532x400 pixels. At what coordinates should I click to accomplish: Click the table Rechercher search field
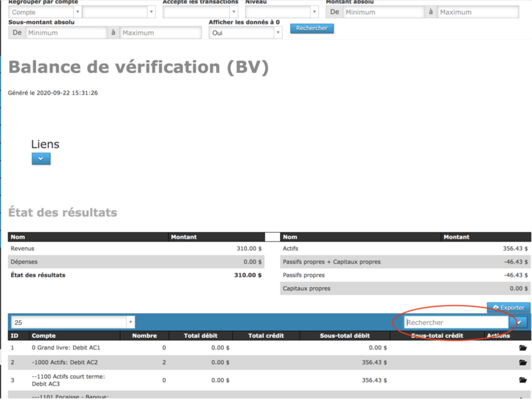[x=456, y=323]
